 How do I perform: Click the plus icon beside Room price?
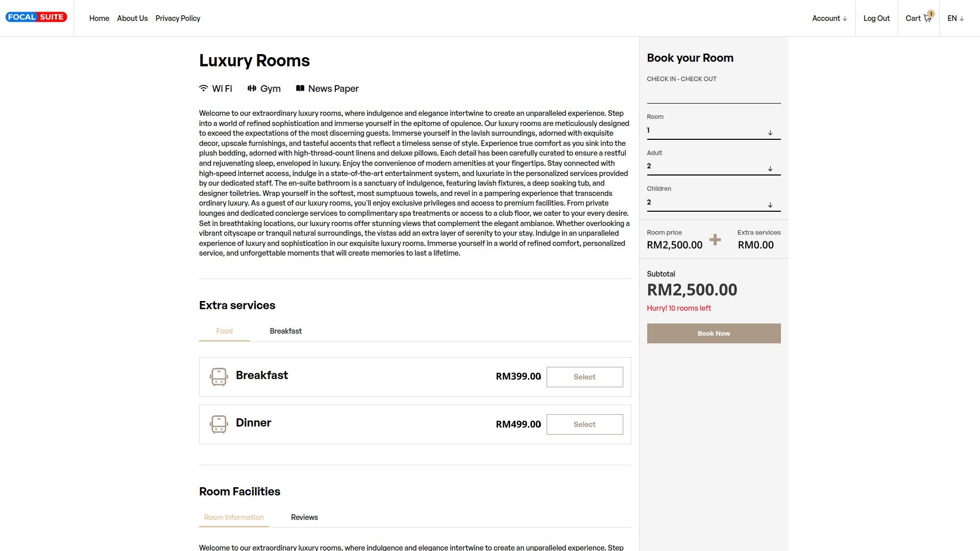coord(715,239)
